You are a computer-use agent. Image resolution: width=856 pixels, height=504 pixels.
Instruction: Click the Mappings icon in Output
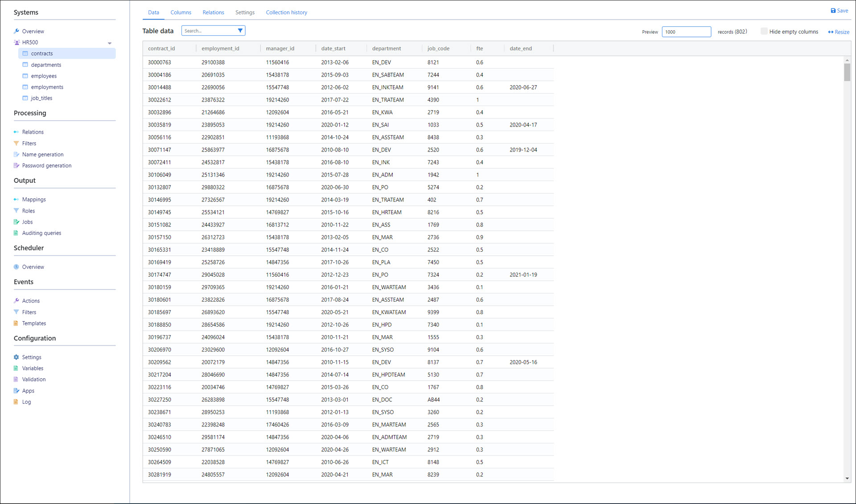coord(16,200)
